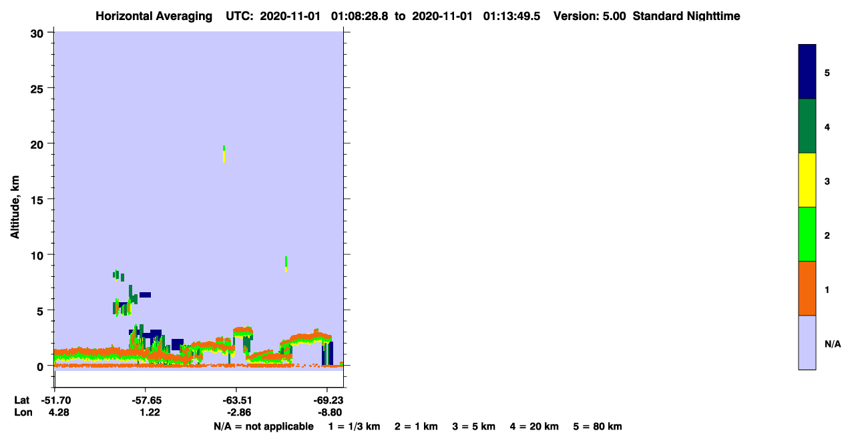This screenshot has width=868, height=445.
Task: Click the 'Lat' row label
Action: pyautogui.click(x=22, y=400)
